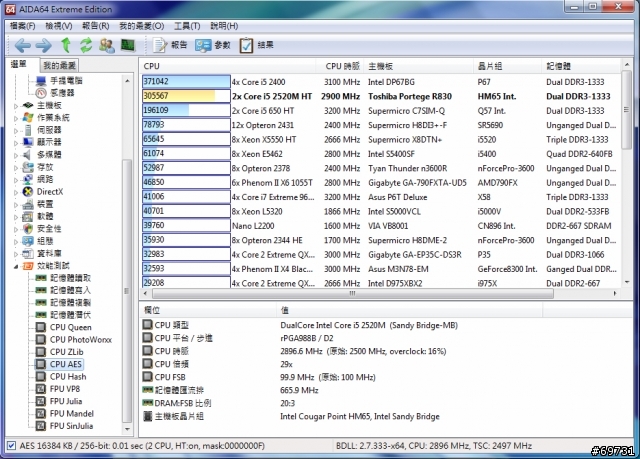Expand the 多媒體 tree node arrow

coord(16,155)
